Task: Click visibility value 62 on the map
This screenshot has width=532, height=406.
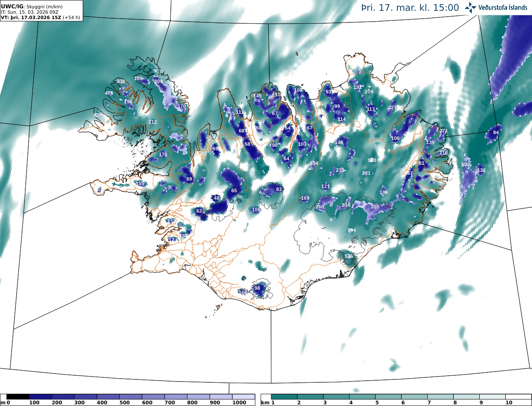Action: click(x=199, y=211)
